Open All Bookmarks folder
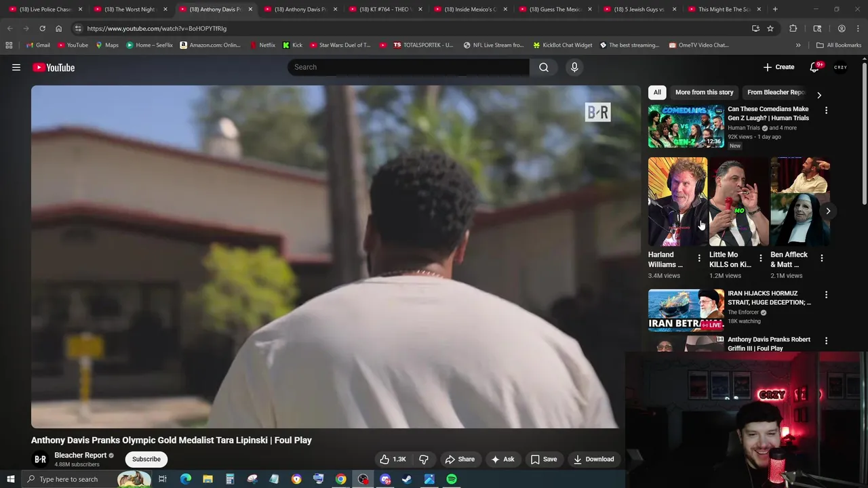868x488 pixels. (x=839, y=45)
